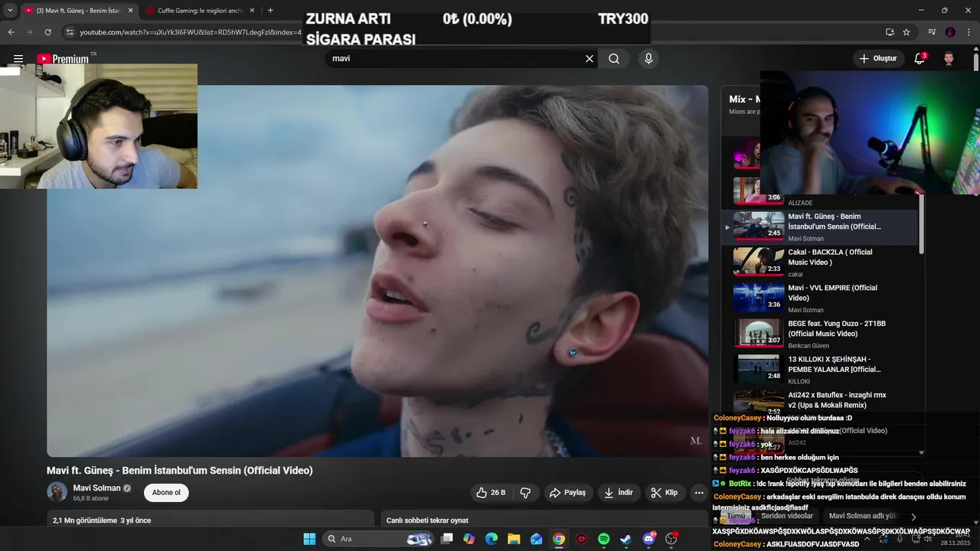
Task: Click the Paylaş share button
Action: [x=568, y=493]
